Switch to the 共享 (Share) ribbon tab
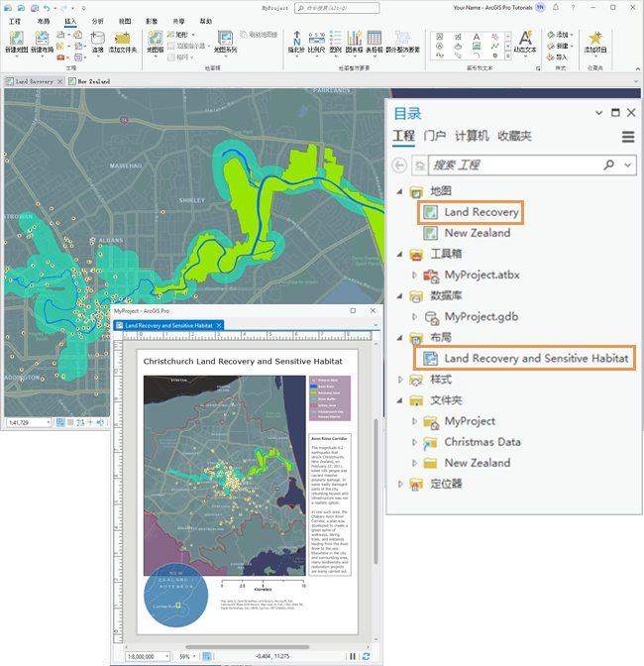 point(178,21)
